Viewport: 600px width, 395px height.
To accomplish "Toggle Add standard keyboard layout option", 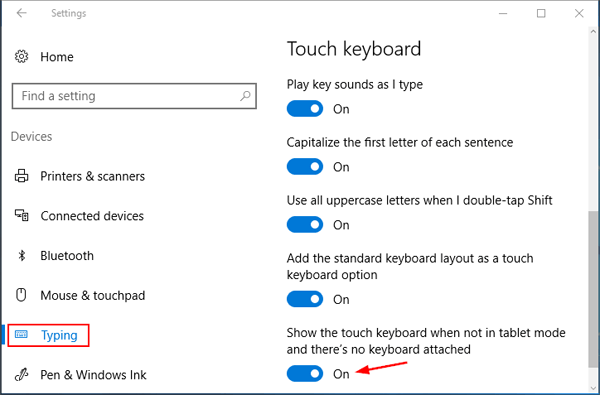I will [x=305, y=299].
